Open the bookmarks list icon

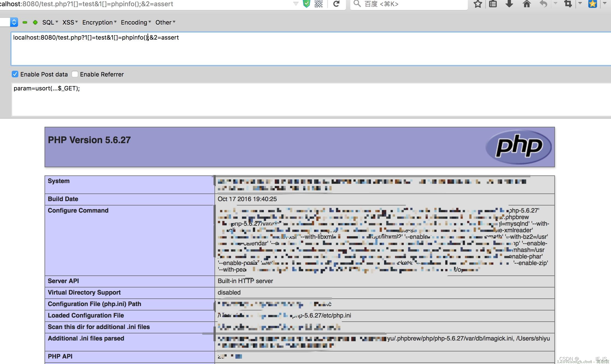(x=493, y=4)
